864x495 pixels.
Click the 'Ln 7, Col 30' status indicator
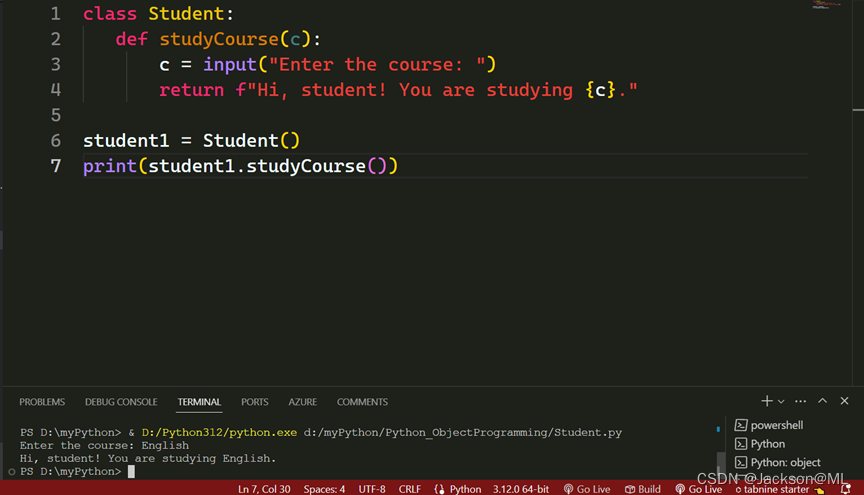point(264,489)
